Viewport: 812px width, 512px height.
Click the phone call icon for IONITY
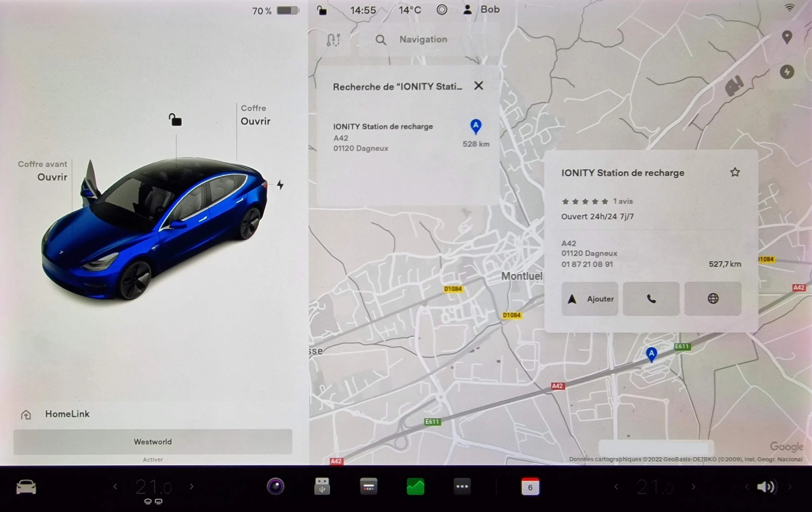tap(651, 299)
